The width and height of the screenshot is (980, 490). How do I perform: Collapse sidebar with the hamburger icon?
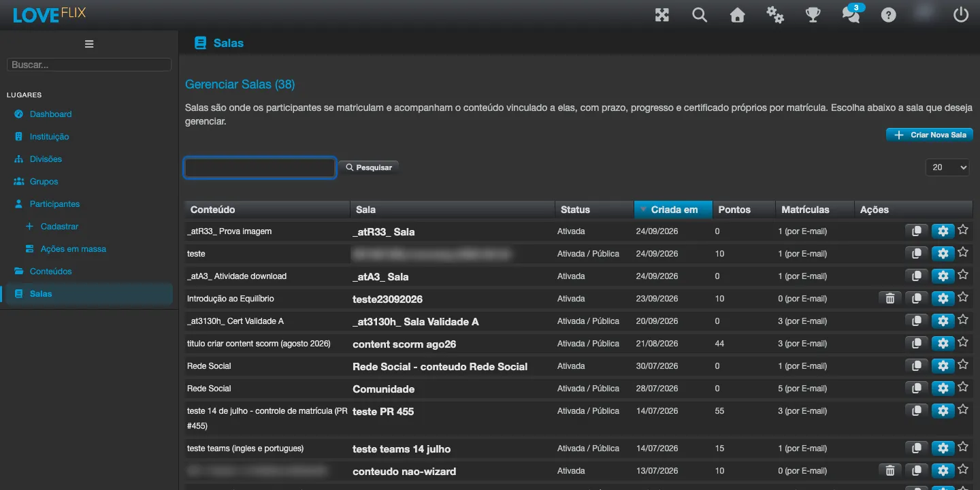pos(89,44)
